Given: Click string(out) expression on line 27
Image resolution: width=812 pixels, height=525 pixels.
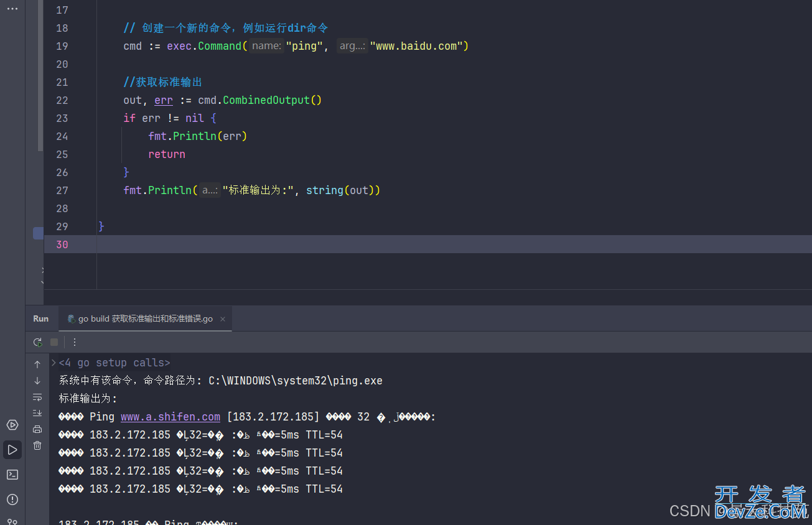Looking at the screenshot, I should [x=340, y=190].
